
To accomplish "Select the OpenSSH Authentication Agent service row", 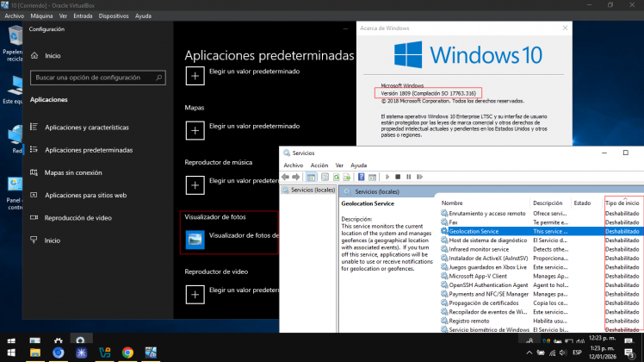I will [488, 284].
